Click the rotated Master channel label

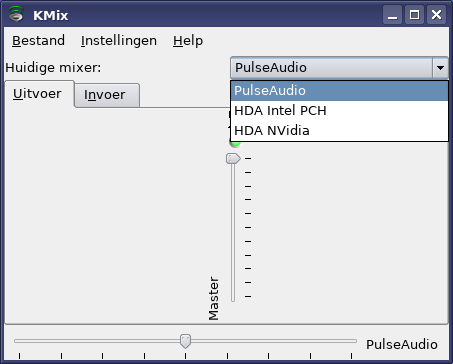click(x=214, y=298)
